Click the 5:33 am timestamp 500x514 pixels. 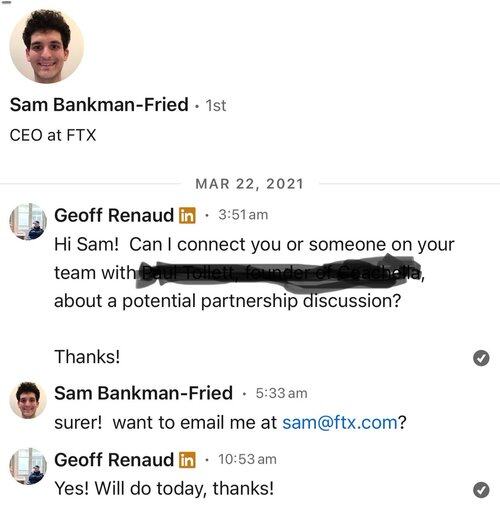[281, 393]
